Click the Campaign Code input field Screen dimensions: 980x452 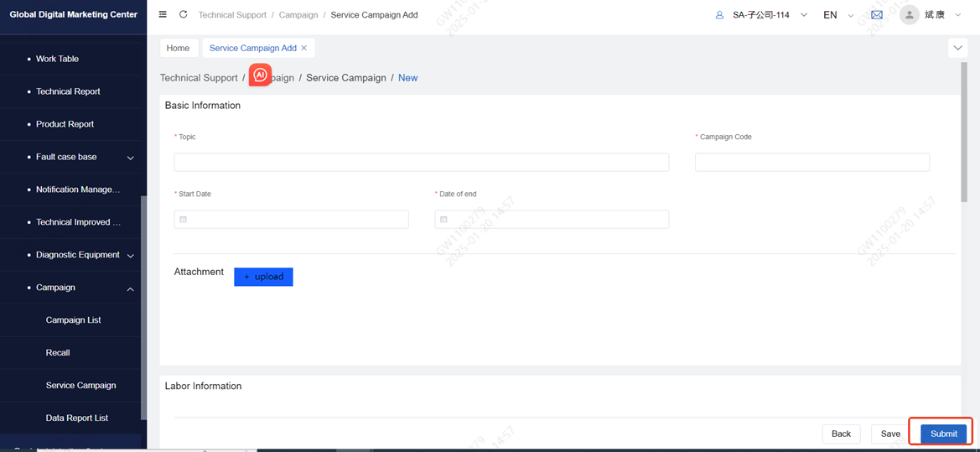click(811, 163)
